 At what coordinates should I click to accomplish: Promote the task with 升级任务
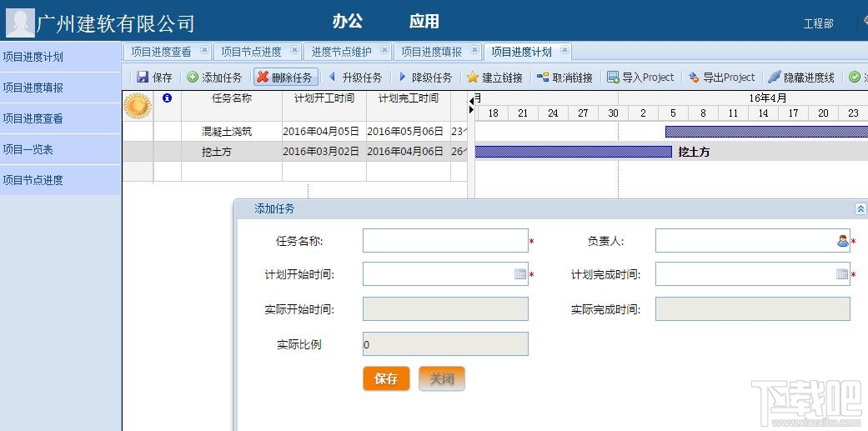coord(355,78)
